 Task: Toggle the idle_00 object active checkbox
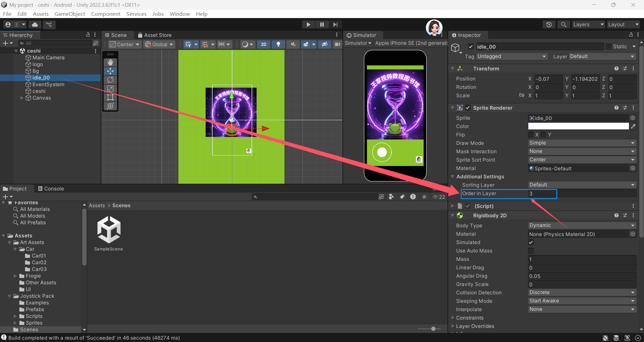[471, 47]
